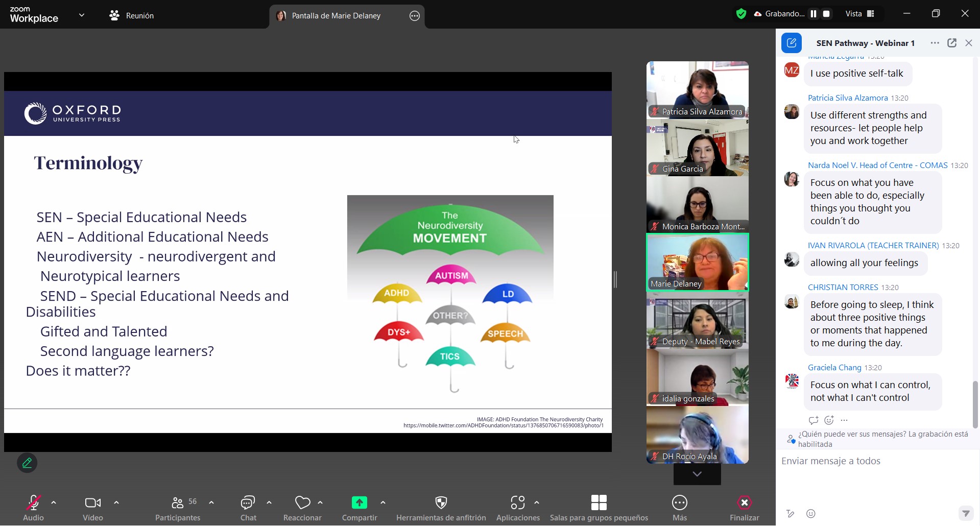The width and height of the screenshot is (980, 526).
Task: Open Zoom Workplace dropdown arrow
Action: (82, 15)
